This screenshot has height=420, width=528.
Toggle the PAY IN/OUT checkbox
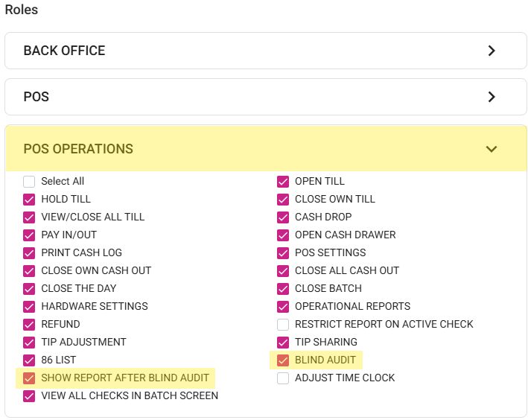pyautogui.click(x=29, y=235)
